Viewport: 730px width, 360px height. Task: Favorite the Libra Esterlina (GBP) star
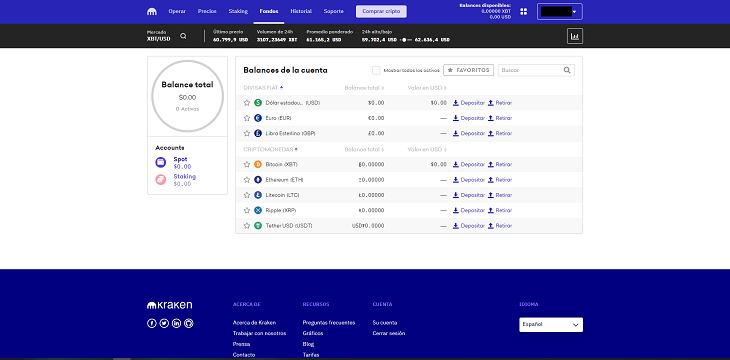pos(247,133)
